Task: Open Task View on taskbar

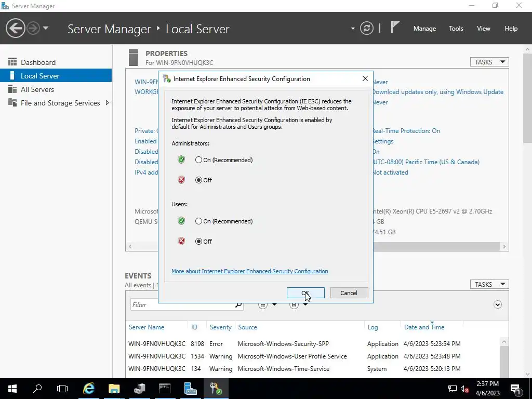Action: 62,389
